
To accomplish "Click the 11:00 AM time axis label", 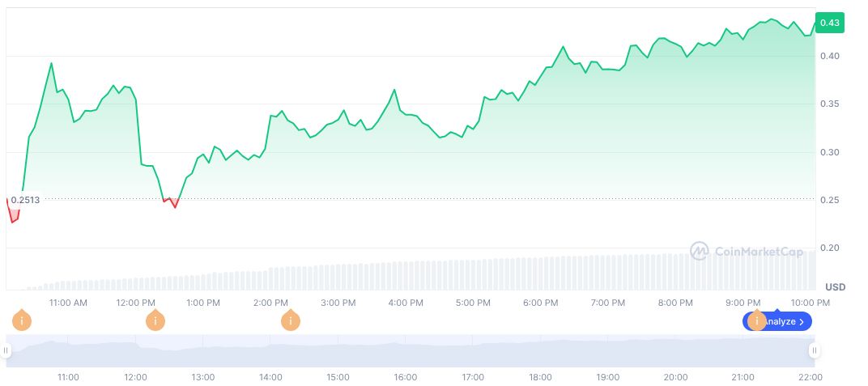I will [68, 303].
